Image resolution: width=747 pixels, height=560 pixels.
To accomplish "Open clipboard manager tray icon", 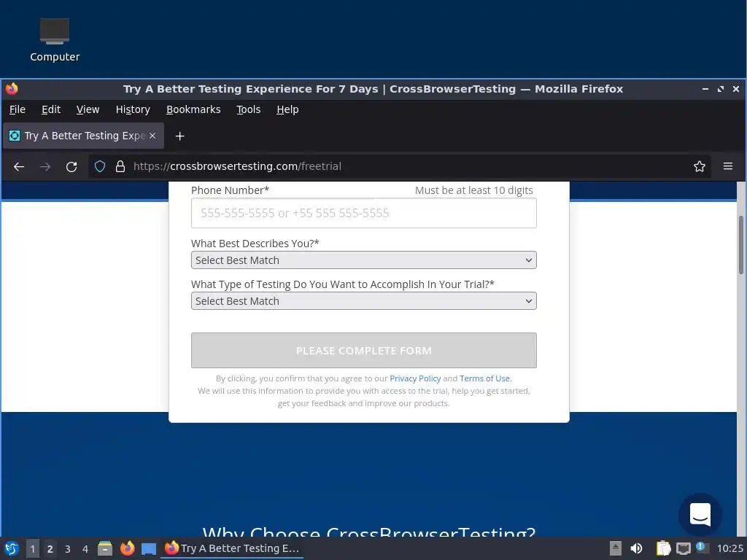I will coord(663,548).
